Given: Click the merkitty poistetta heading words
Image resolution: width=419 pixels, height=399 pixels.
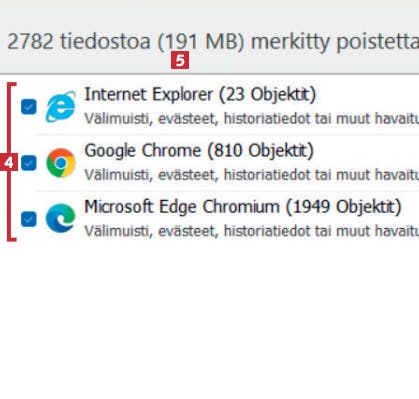Looking at the screenshot, I should pyautogui.click(x=335, y=43).
